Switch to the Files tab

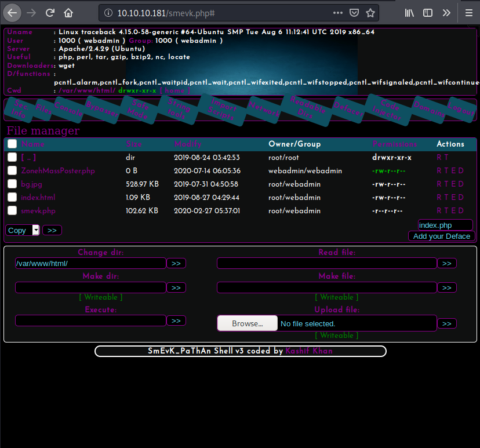coord(44,107)
